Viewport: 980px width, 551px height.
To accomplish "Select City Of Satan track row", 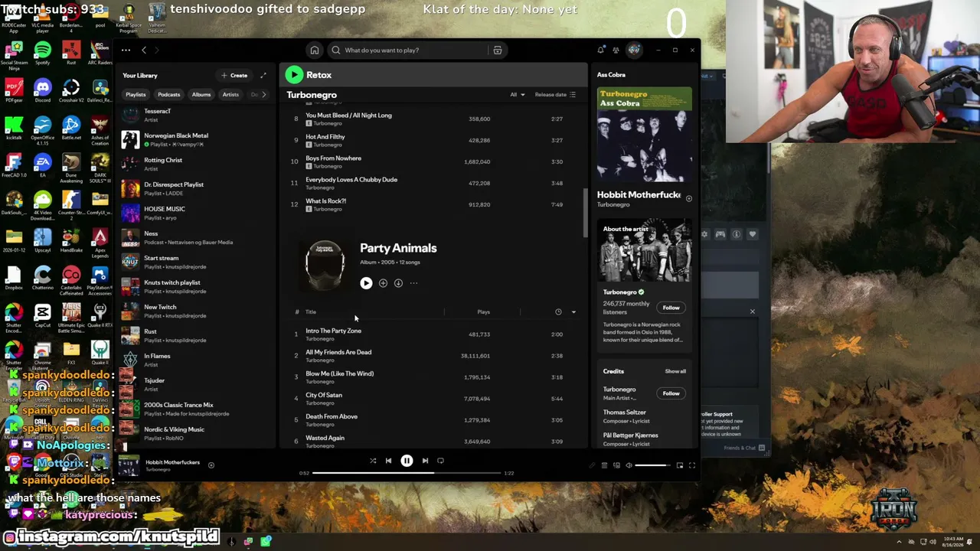I will (x=433, y=398).
